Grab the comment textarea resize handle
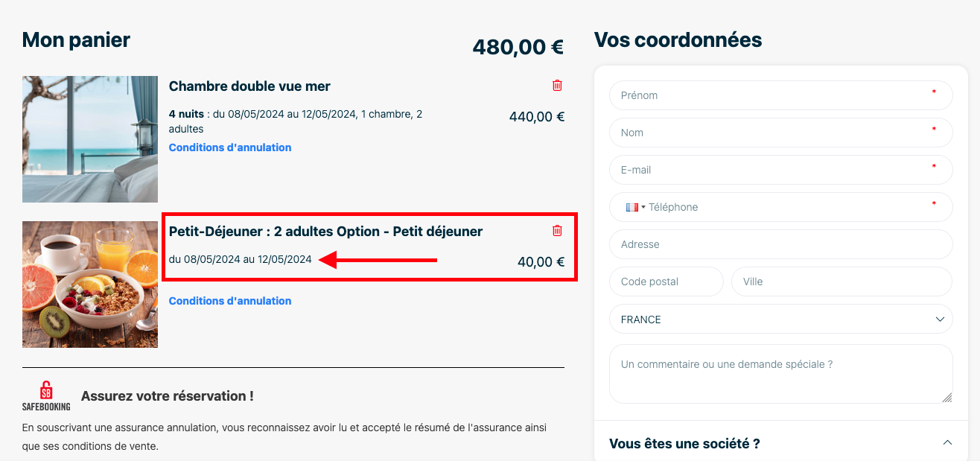 tap(946, 398)
